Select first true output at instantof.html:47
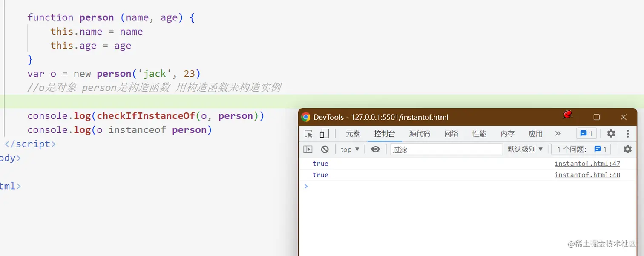644x256 pixels. tap(320, 164)
